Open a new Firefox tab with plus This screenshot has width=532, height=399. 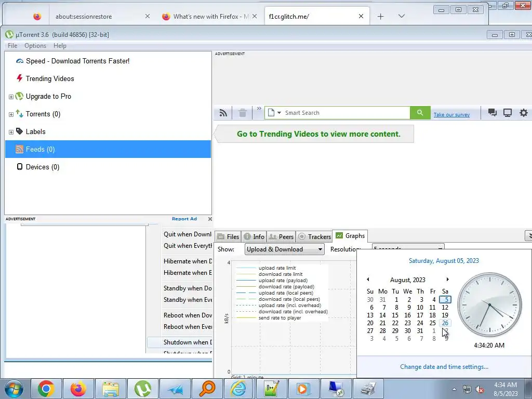[x=381, y=16]
